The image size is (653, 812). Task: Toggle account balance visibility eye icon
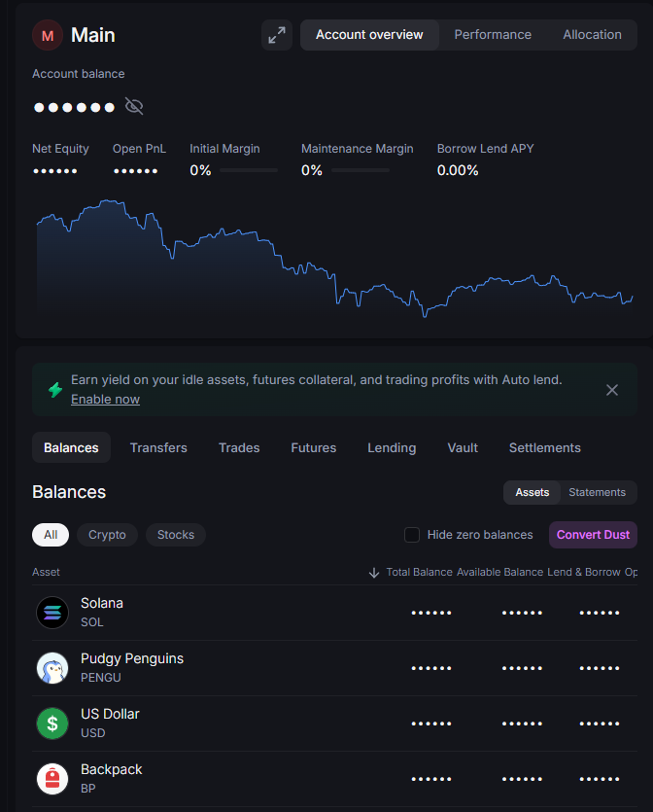[x=134, y=107]
